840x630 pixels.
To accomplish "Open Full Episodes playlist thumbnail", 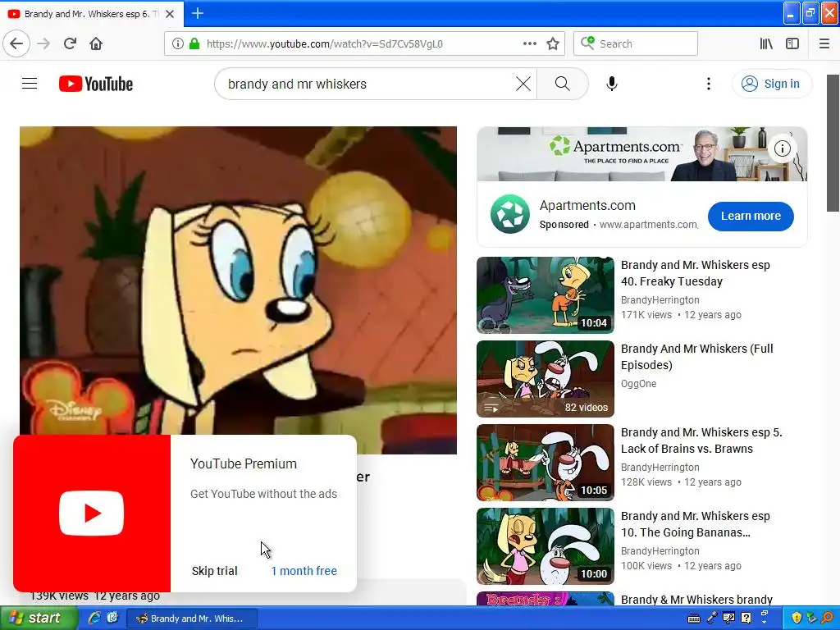I will tap(546, 379).
